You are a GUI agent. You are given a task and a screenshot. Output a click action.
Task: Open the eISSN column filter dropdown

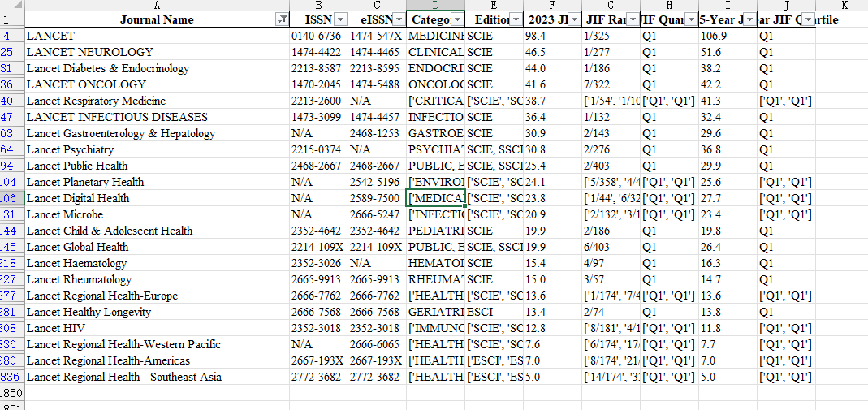(x=399, y=20)
